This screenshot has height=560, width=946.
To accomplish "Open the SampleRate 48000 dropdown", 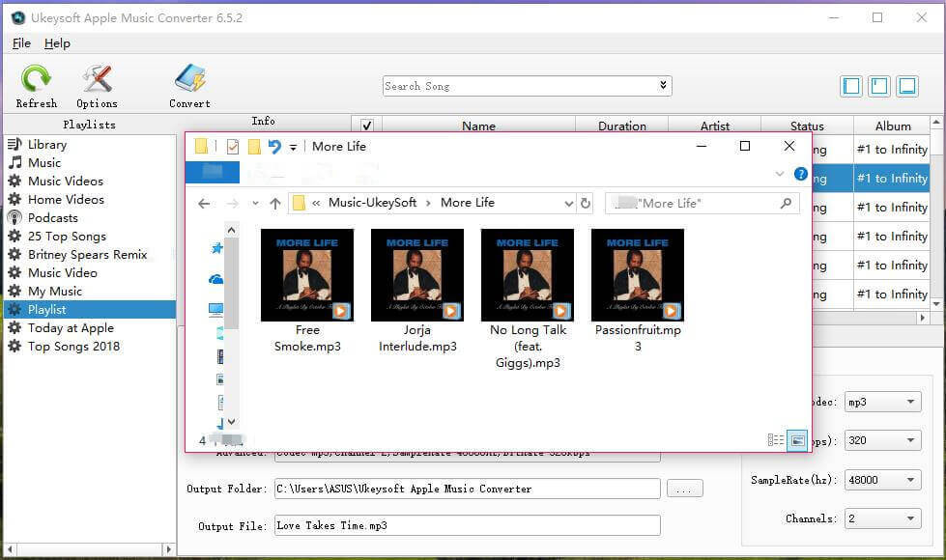I will [x=882, y=480].
